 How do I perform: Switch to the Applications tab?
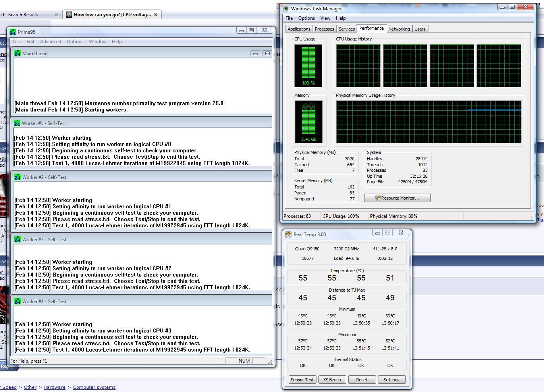299,29
